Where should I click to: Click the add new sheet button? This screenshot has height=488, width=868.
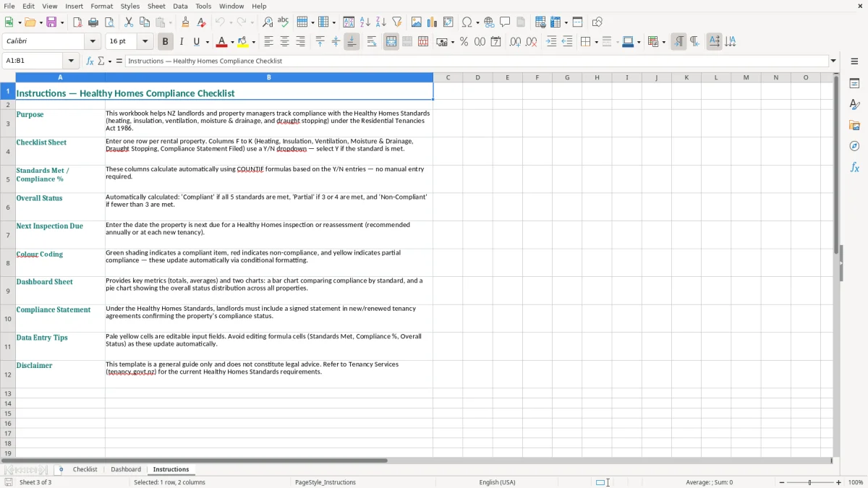pos(61,469)
